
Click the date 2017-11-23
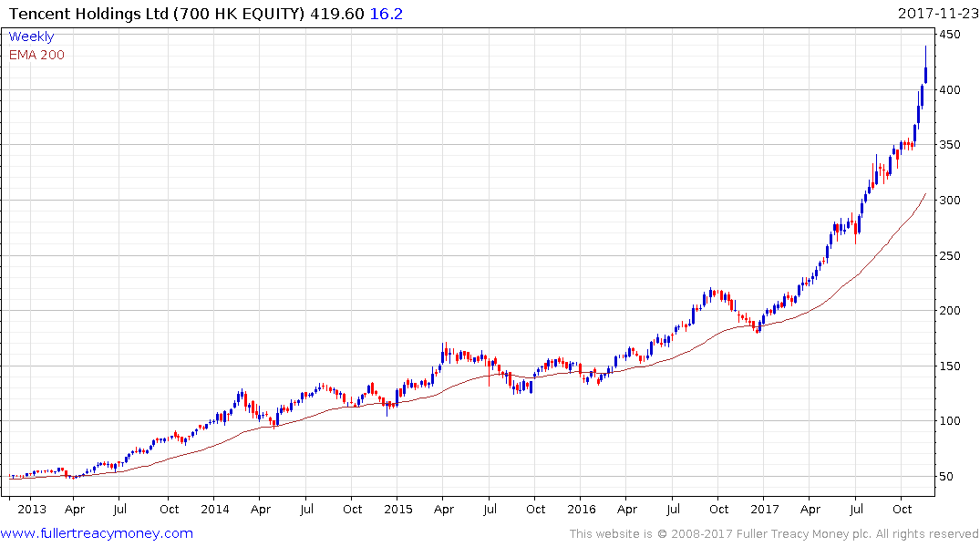(938, 14)
